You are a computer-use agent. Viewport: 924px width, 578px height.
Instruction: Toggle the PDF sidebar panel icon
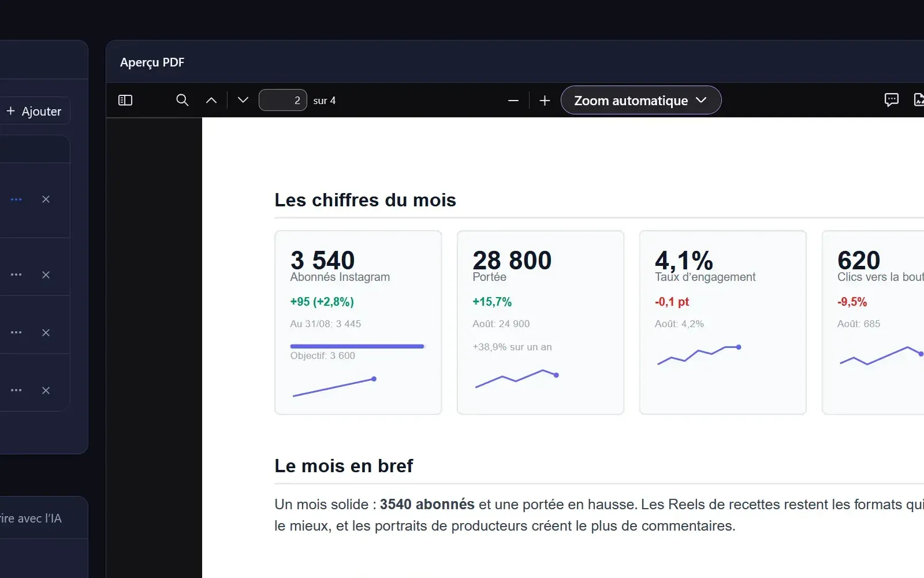[125, 101]
